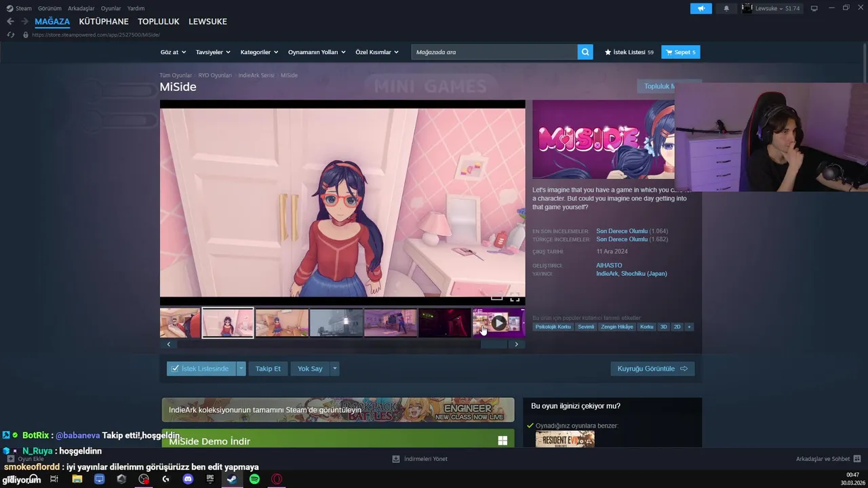This screenshot has height=488, width=868.
Task: Reload the store page with refresh icon
Action: (10, 35)
